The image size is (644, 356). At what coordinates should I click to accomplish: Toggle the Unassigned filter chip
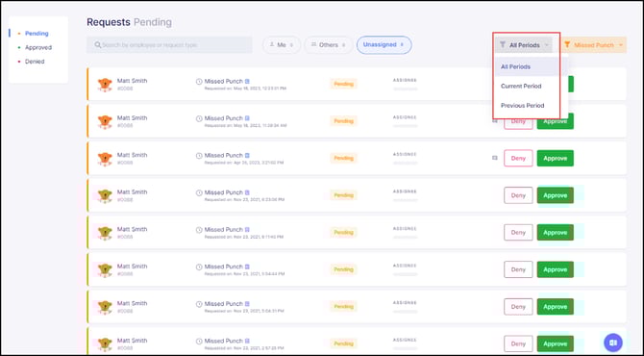coord(384,45)
